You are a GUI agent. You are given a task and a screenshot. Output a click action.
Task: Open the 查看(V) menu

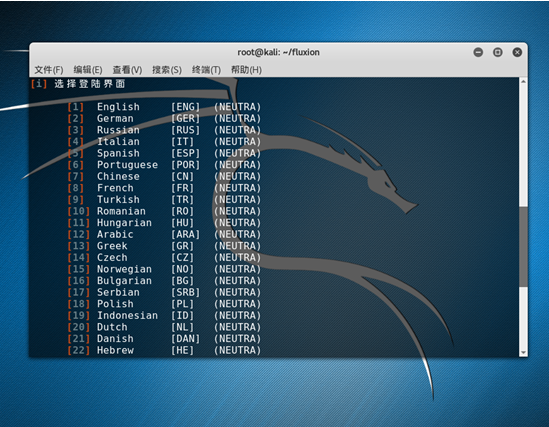coord(127,70)
